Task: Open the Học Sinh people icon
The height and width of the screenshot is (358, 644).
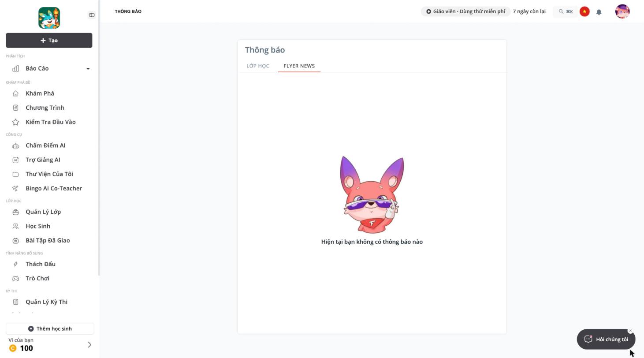Action: point(16,226)
